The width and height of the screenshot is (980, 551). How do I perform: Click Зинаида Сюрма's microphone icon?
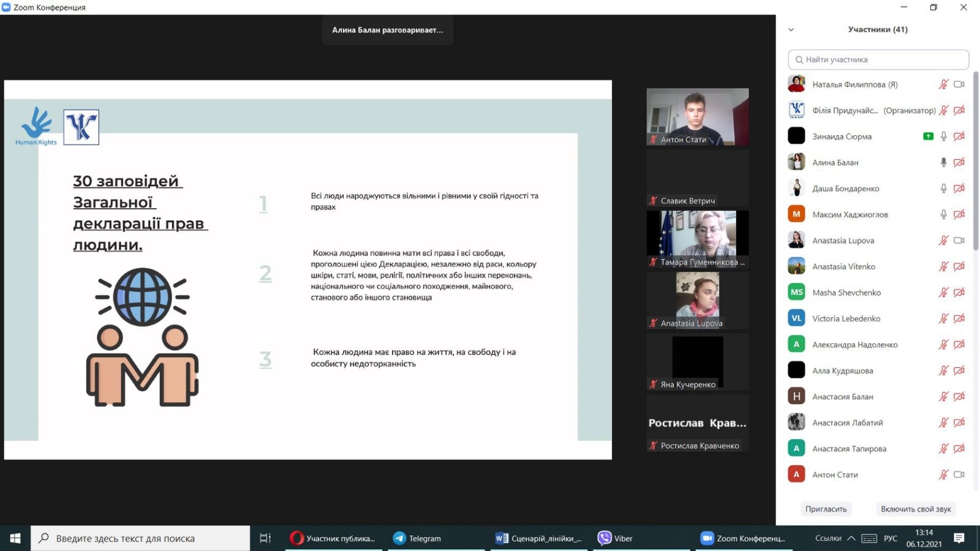coord(944,137)
